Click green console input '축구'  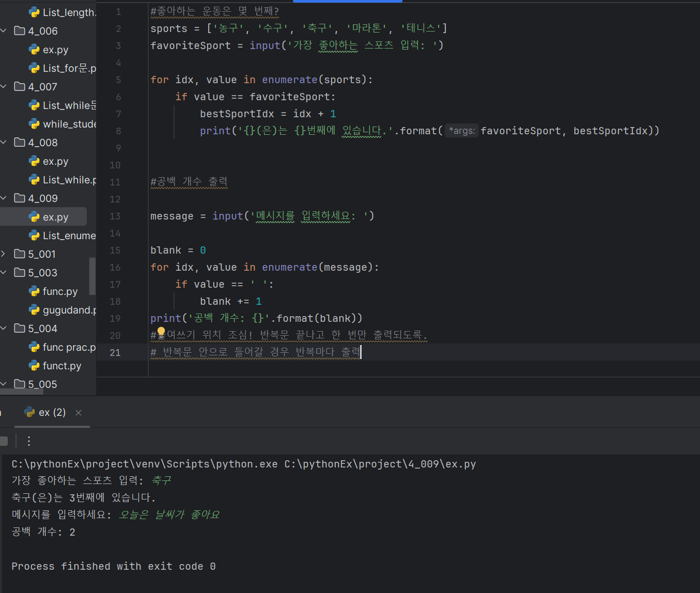[161, 480]
